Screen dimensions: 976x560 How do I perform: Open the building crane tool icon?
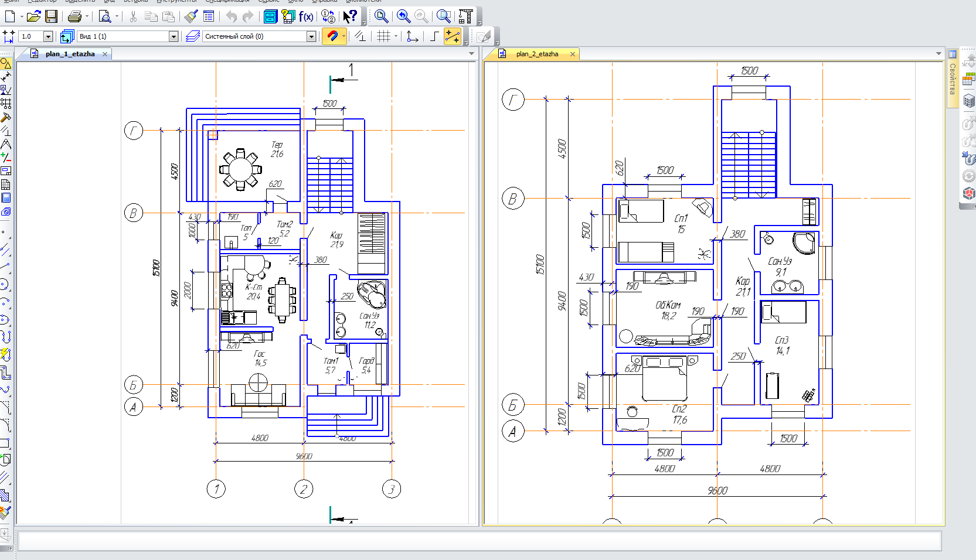466,16
